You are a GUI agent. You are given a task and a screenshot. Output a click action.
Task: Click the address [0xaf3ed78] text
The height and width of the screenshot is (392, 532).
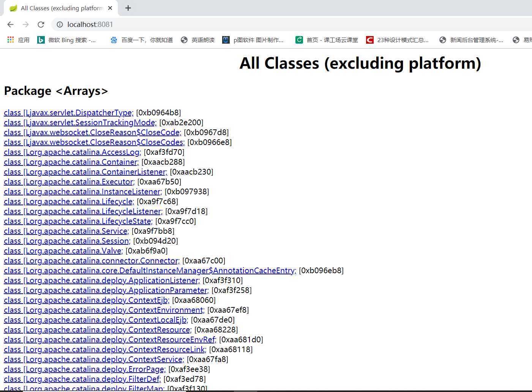pyautogui.click(x=185, y=379)
